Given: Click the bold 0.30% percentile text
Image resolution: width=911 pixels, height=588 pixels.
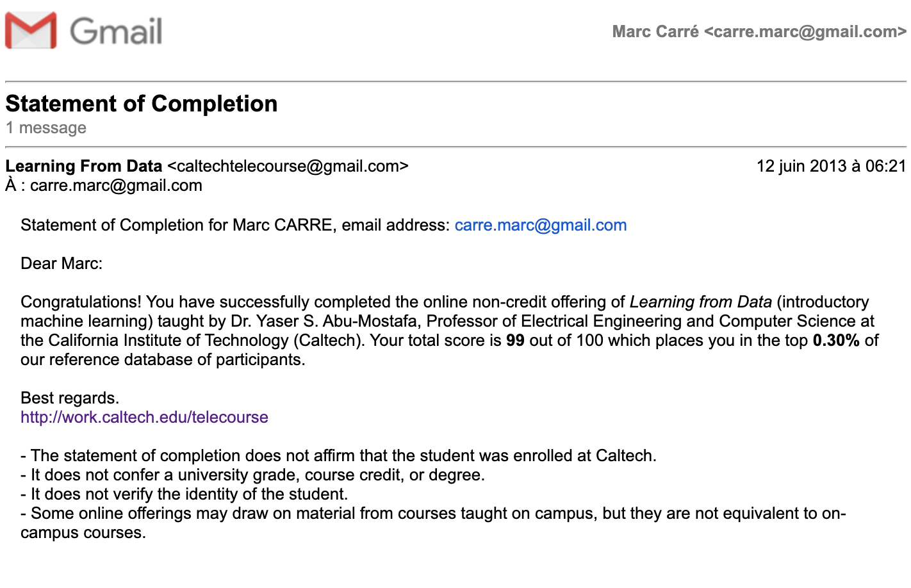Looking at the screenshot, I should 836,340.
